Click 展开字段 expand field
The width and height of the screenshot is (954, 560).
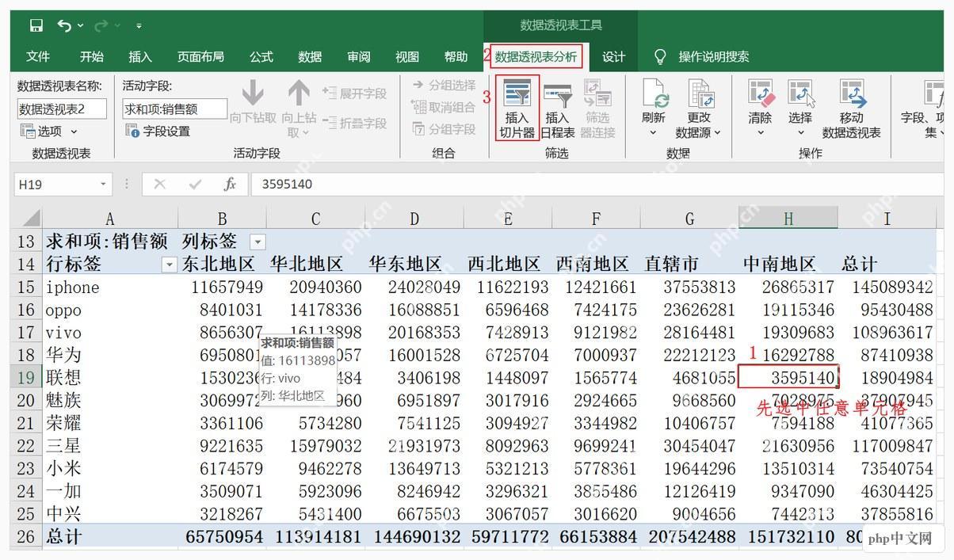[x=354, y=93]
